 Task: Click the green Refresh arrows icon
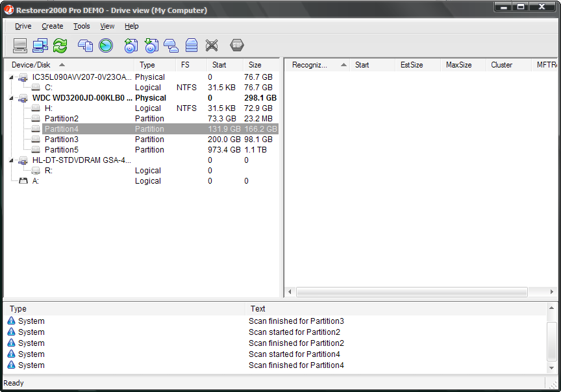click(60, 45)
